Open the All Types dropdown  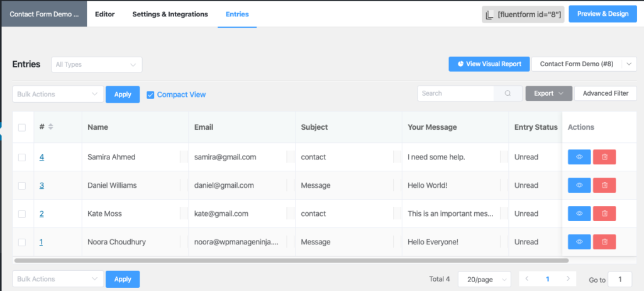(x=96, y=64)
